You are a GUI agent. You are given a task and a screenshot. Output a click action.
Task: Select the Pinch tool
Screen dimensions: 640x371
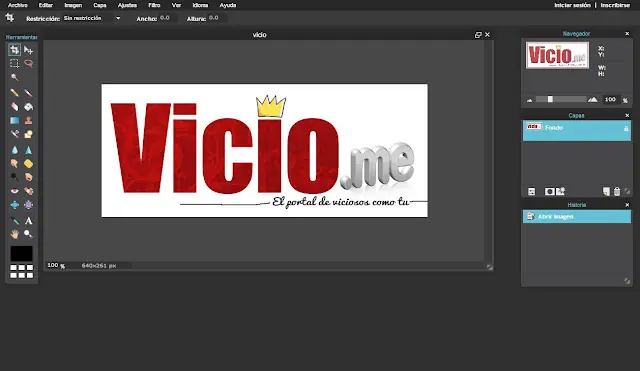(x=28, y=204)
